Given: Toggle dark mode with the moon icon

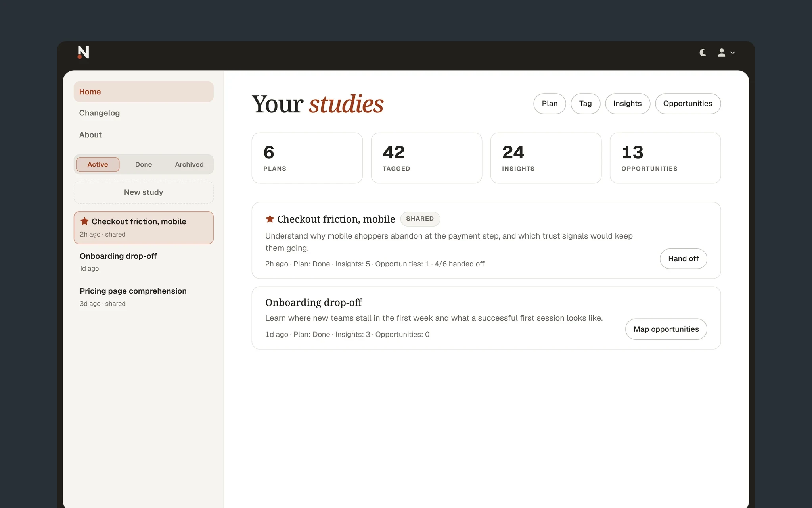Looking at the screenshot, I should tap(703, 52).
